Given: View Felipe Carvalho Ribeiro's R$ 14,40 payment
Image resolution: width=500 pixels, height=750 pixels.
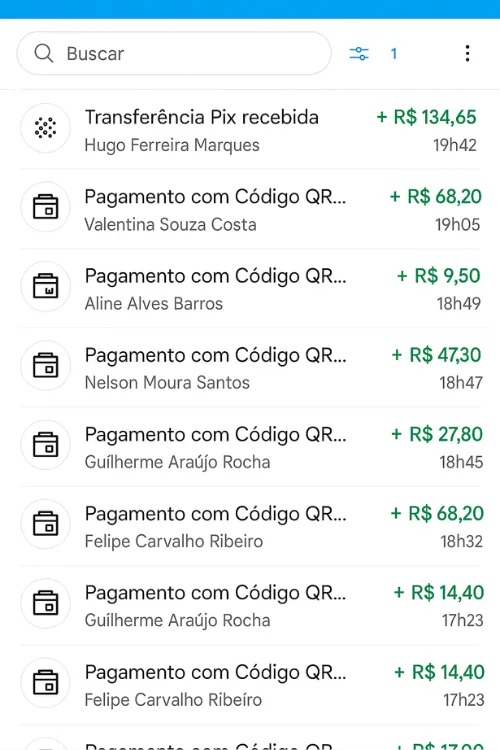Looking at the screenshot, I should (250, 685).
